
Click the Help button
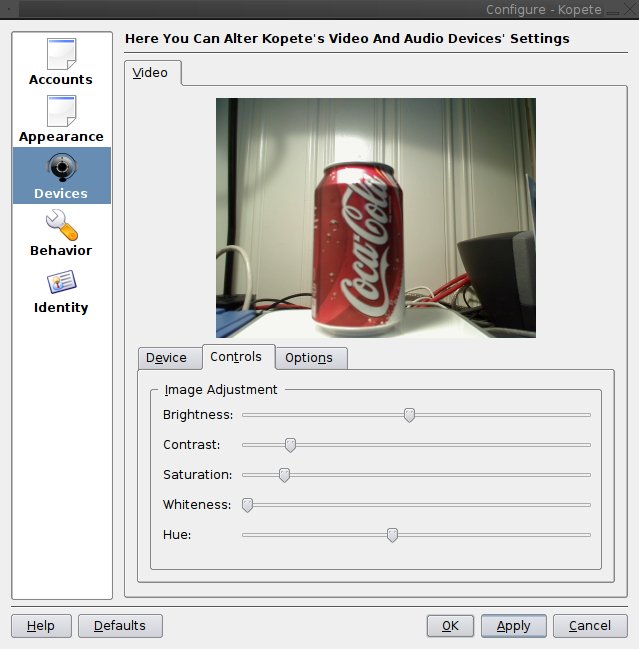click(x=41, y=626)
